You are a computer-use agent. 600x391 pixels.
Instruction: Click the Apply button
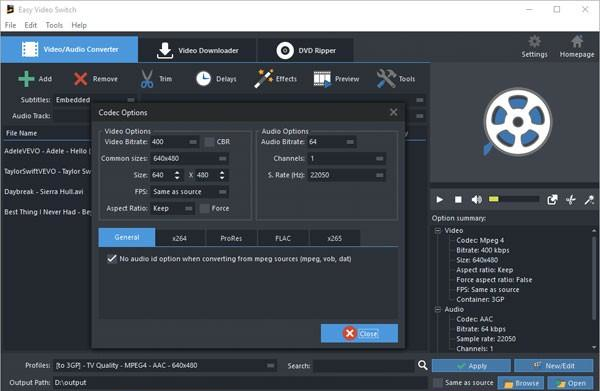(471, 366)
